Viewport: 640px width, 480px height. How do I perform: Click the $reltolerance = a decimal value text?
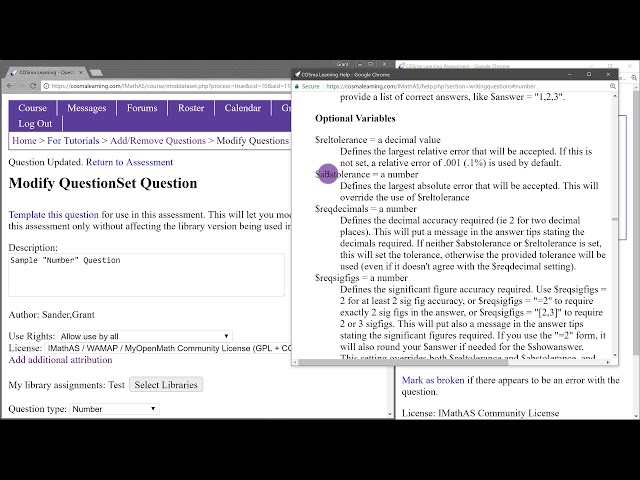[x=378, y=140]
